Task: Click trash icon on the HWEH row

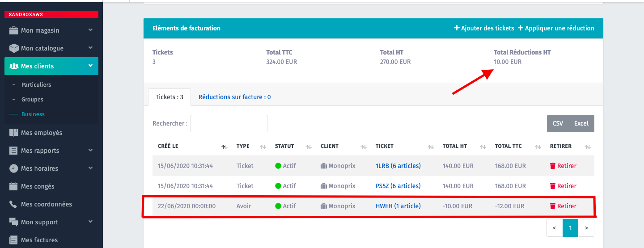Action: pos(552,206)
